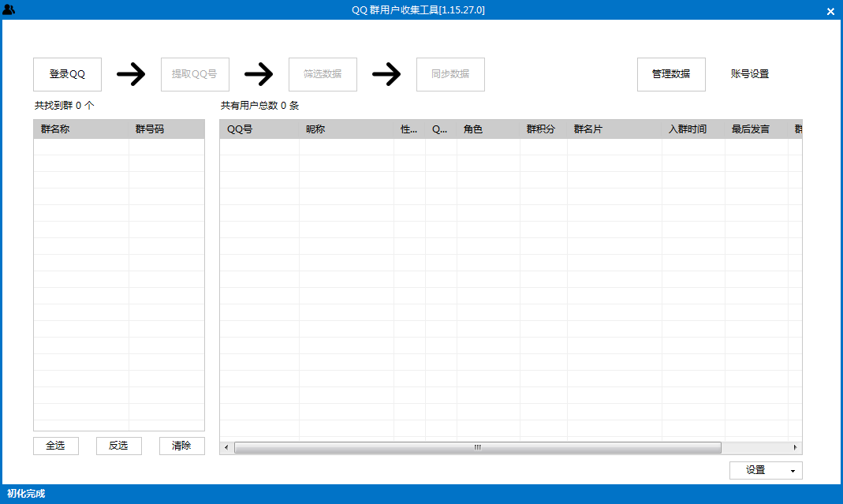The width and height of the screenshot is (843, 504).
Task: Sort by 角色 column header
Action: [x=488, y=129]
